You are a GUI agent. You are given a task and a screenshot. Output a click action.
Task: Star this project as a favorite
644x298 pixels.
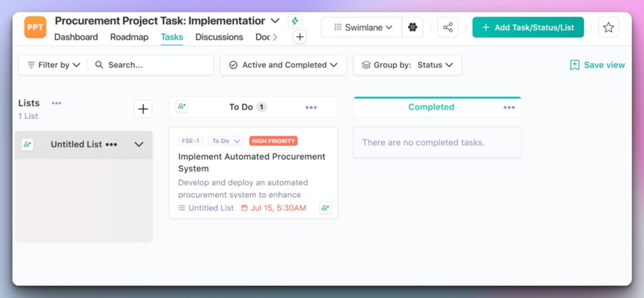608,27
